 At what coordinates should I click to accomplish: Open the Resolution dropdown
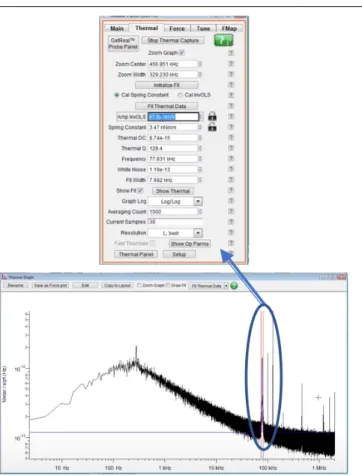pos(198,233)
